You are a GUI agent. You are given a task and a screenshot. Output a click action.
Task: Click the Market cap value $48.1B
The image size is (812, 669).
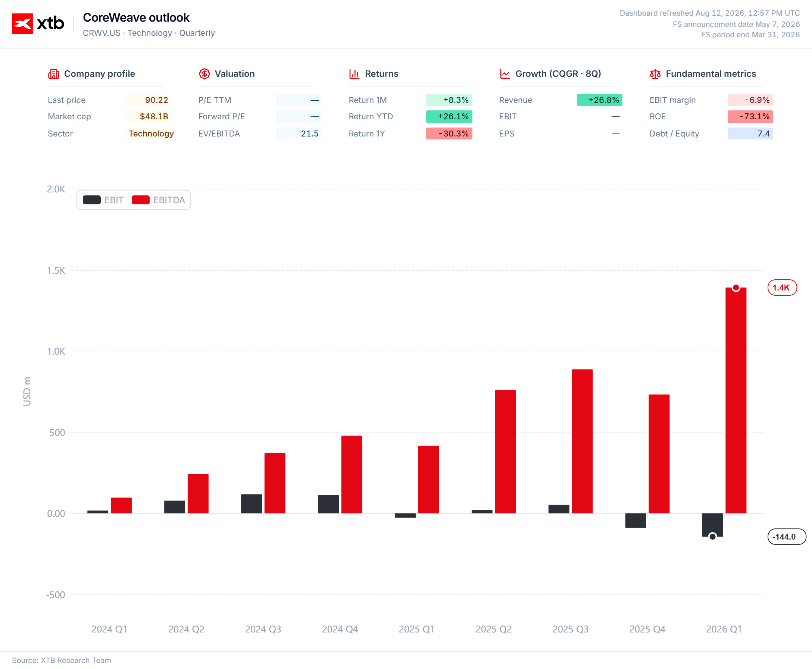click(149, 116)
